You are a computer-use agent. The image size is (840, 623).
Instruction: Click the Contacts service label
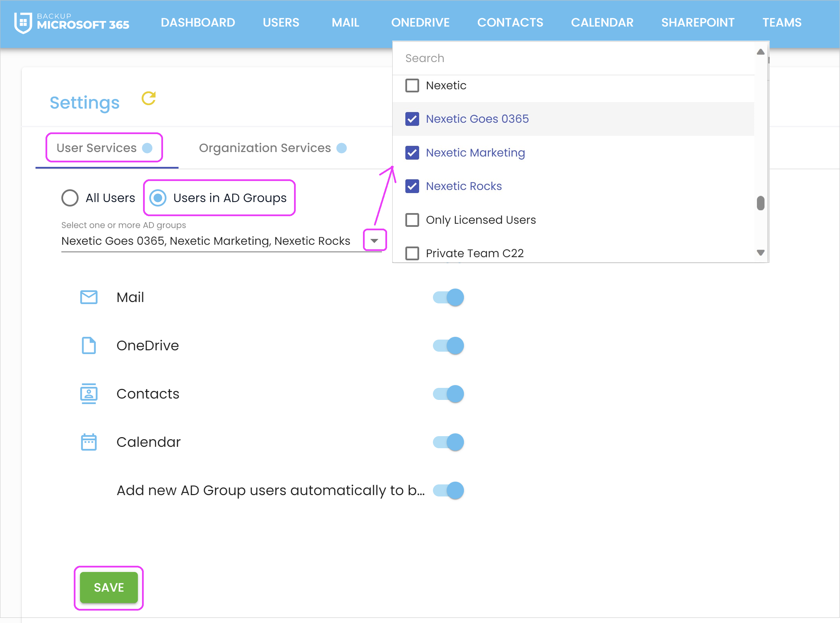tap(148, 394)
